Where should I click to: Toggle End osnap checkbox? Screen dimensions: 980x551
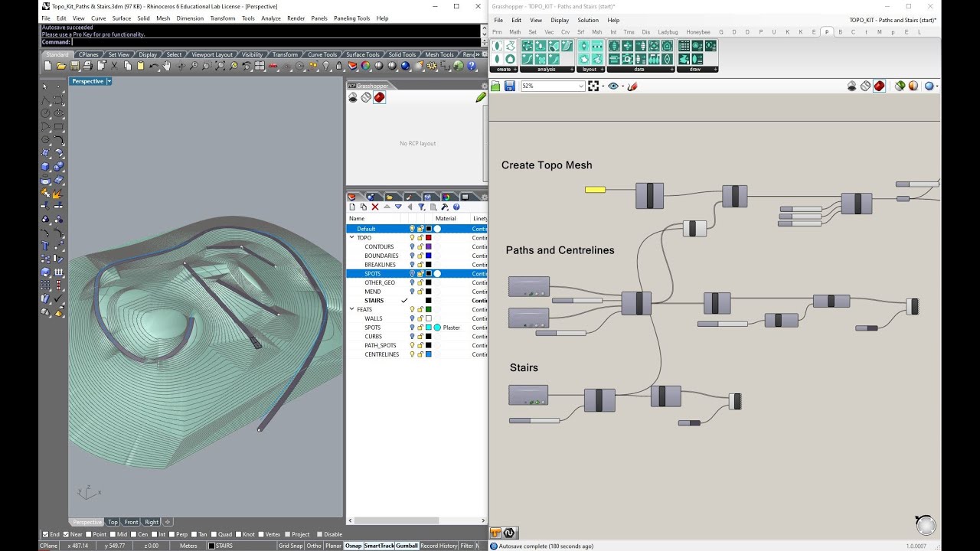45,534
